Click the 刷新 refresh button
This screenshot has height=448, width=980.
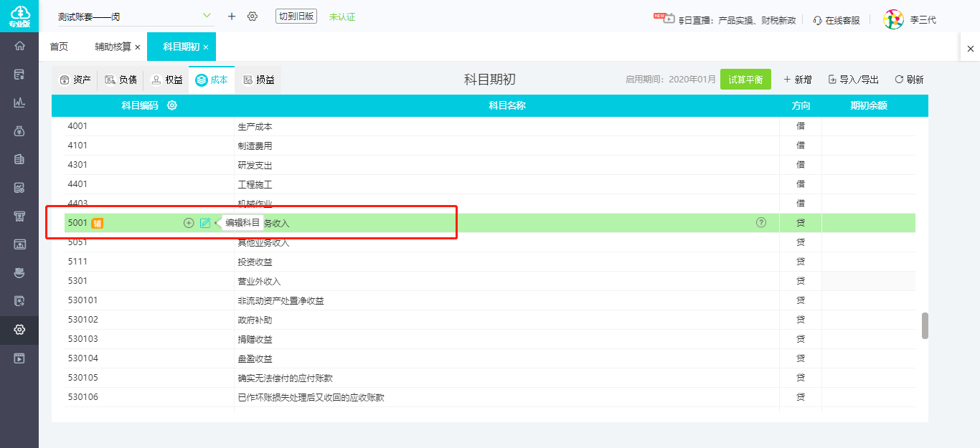click(909, 80)
